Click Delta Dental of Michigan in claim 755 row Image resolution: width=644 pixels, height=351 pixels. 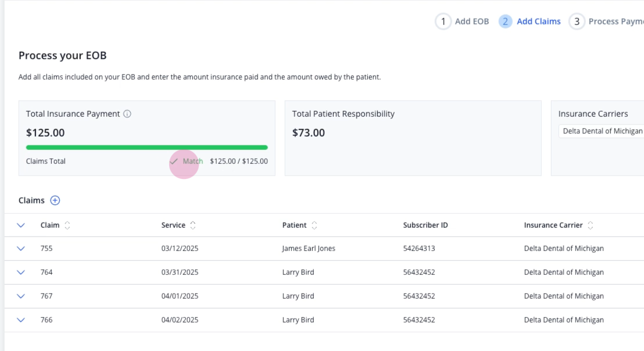click(x=564, y=248)
